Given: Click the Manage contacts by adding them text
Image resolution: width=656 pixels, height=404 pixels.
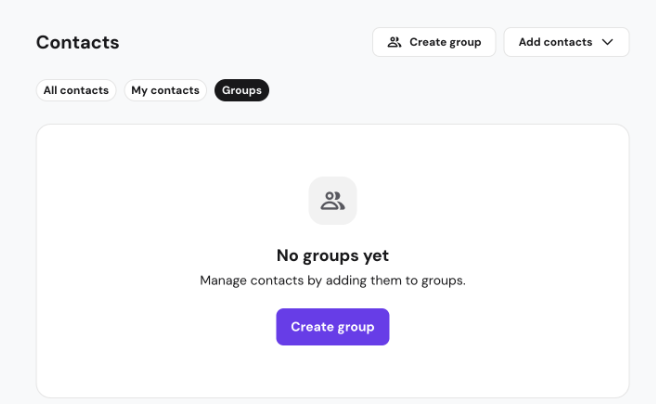Looking at the screenshot, I should (x=332, y=280).
